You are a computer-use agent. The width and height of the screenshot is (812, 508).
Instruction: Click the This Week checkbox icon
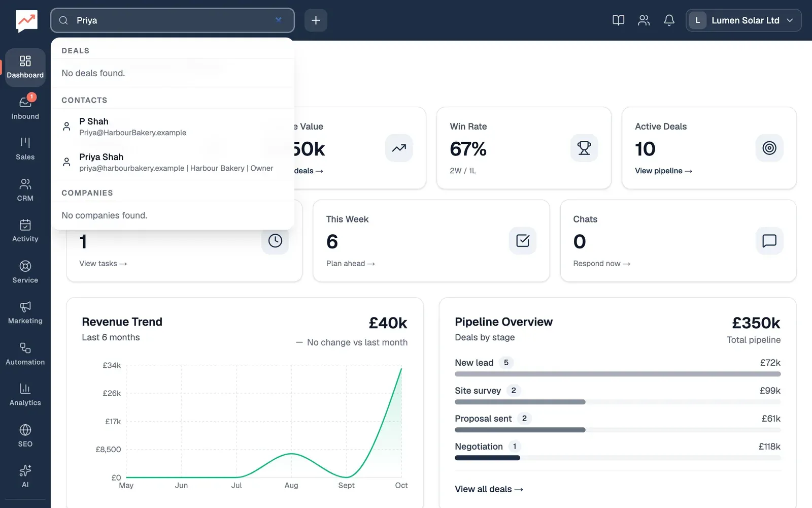click(x=523, y=240)
